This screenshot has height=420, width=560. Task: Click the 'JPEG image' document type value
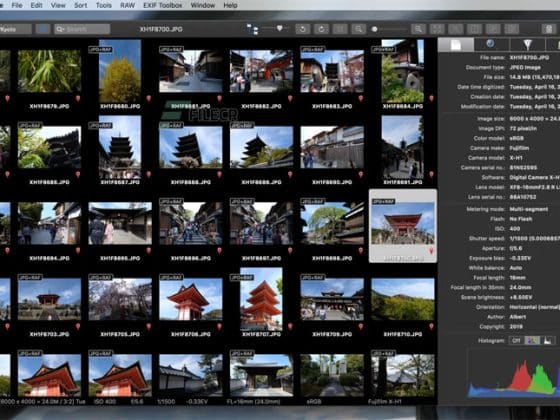point(525,68)
